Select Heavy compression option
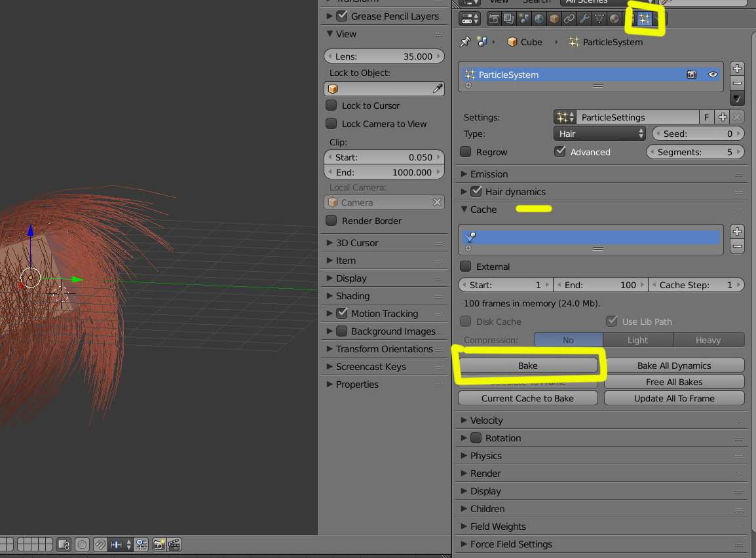Screen dimensions: 756x558 click(x=708, y=340)
